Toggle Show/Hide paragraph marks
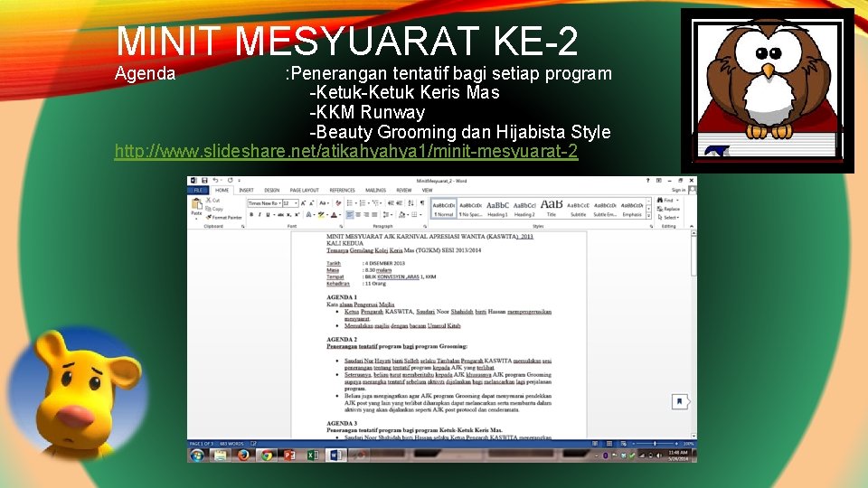Image resolution: width=868 pixels, height=488 pixels. coord(422,203)
